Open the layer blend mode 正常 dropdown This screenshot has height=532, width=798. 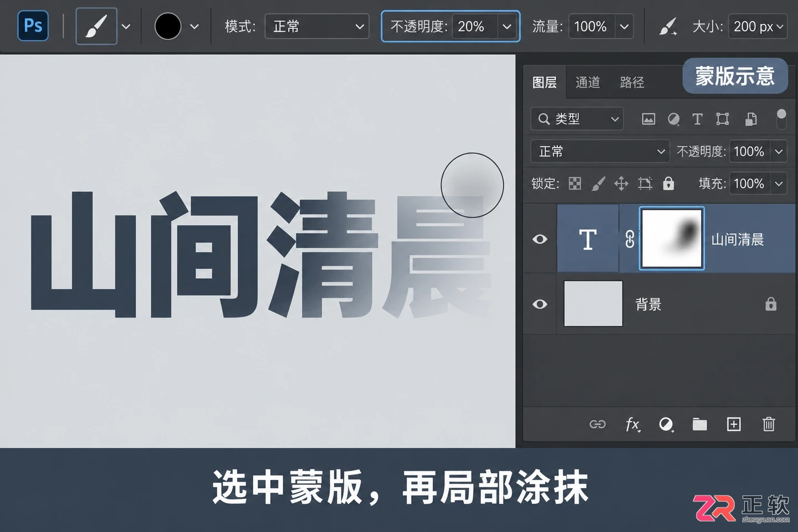coord(600,151)
